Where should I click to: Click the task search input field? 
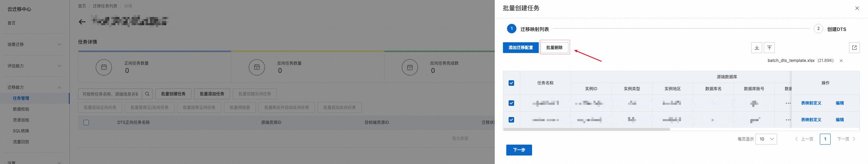(110, 94)
